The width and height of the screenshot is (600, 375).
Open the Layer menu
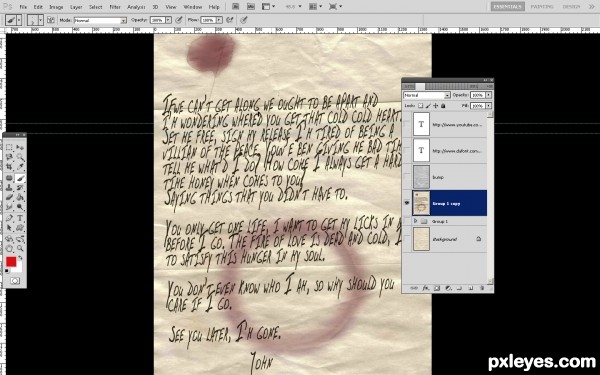pos(76,7)
